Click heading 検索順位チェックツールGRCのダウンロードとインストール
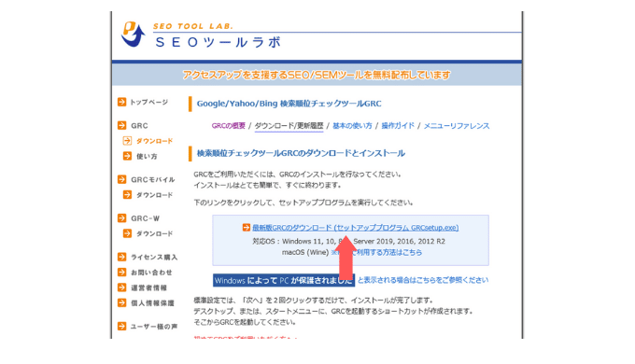The height and width of the screenshot is (364, 635). tap(301, 153)
